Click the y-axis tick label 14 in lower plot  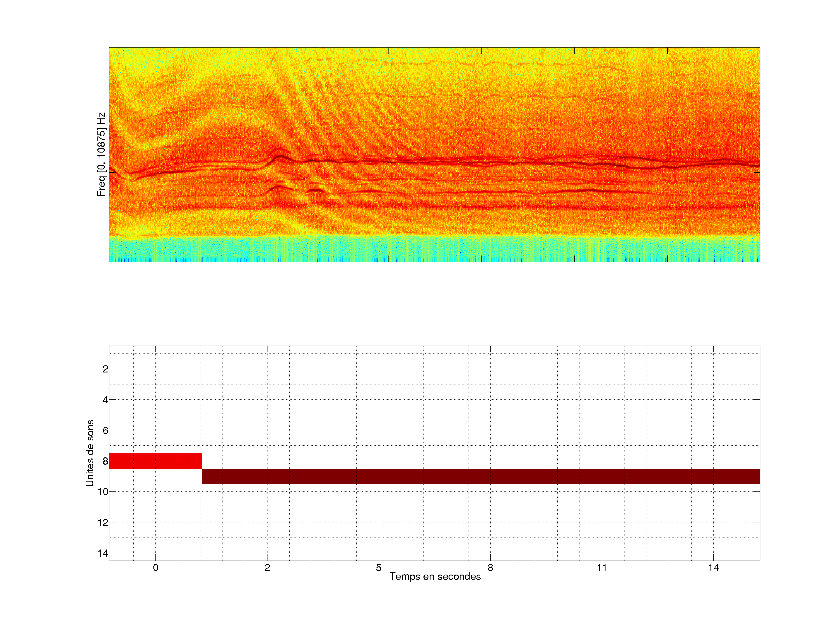tap(103, 553)
